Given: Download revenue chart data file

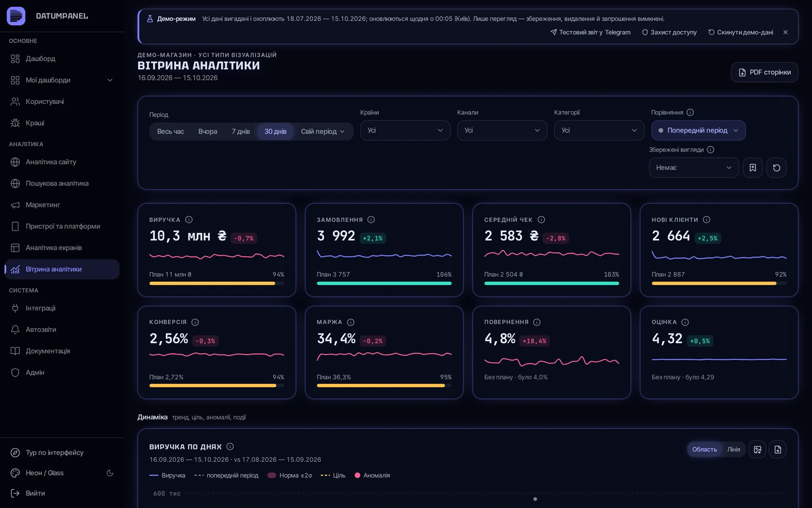Looking at the screenshot, I should click(778, 449).
